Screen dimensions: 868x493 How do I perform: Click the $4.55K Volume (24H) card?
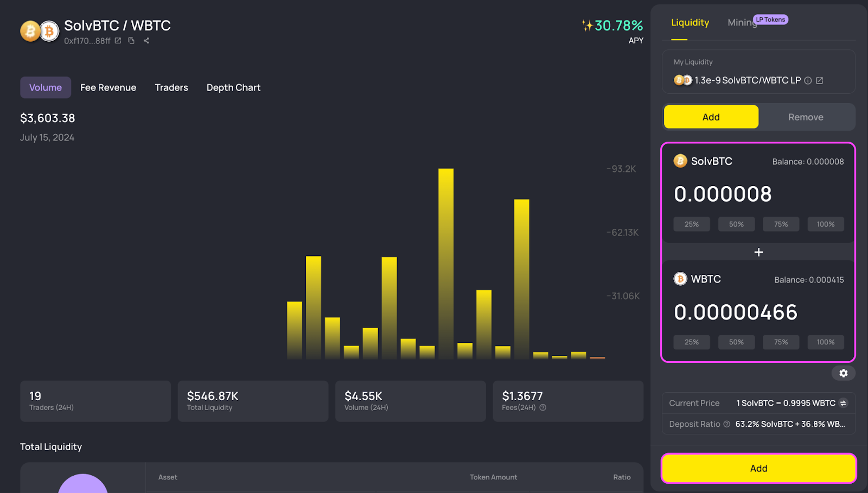(410, 401)
